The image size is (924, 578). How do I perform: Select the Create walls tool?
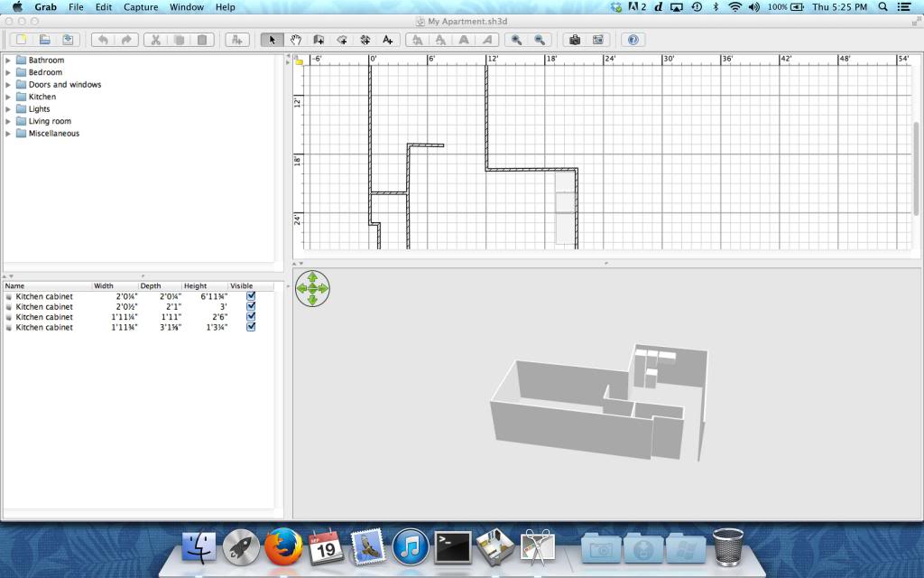tap(319, 39)
